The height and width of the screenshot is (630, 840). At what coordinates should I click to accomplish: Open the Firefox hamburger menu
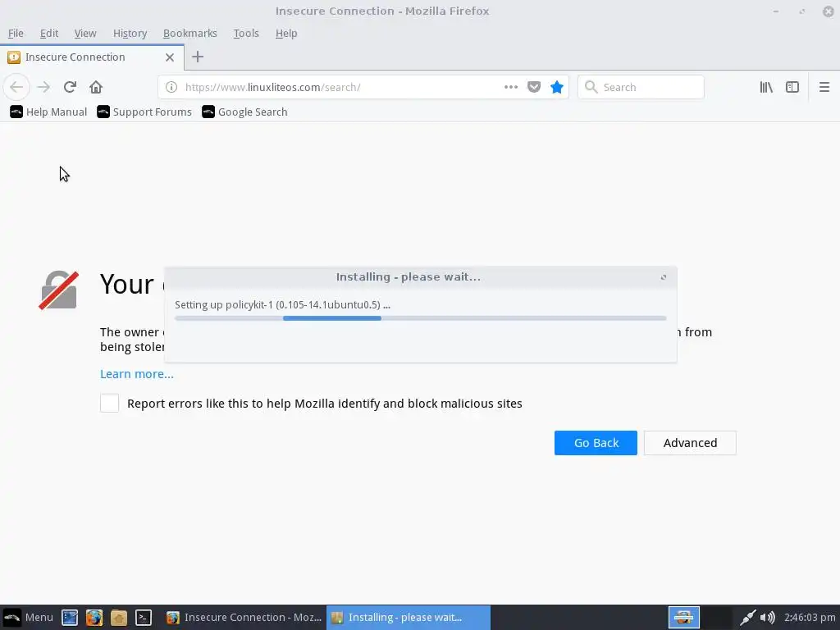pos(824,87)
